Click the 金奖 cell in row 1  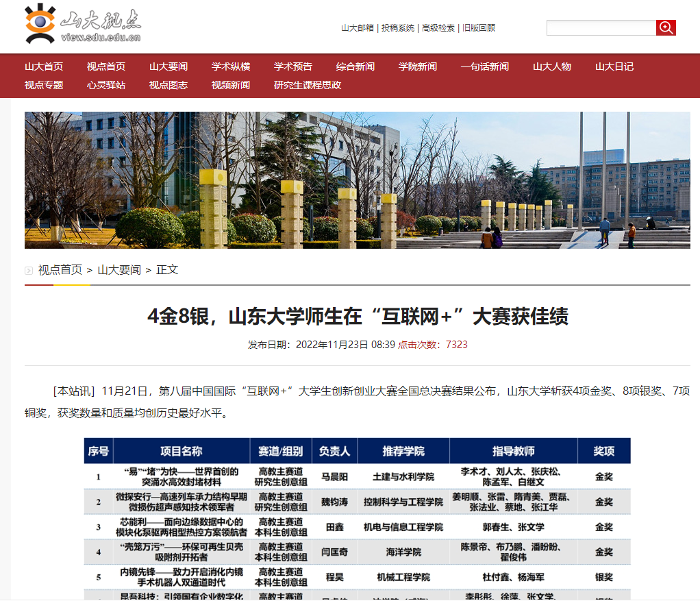(604, 477)
